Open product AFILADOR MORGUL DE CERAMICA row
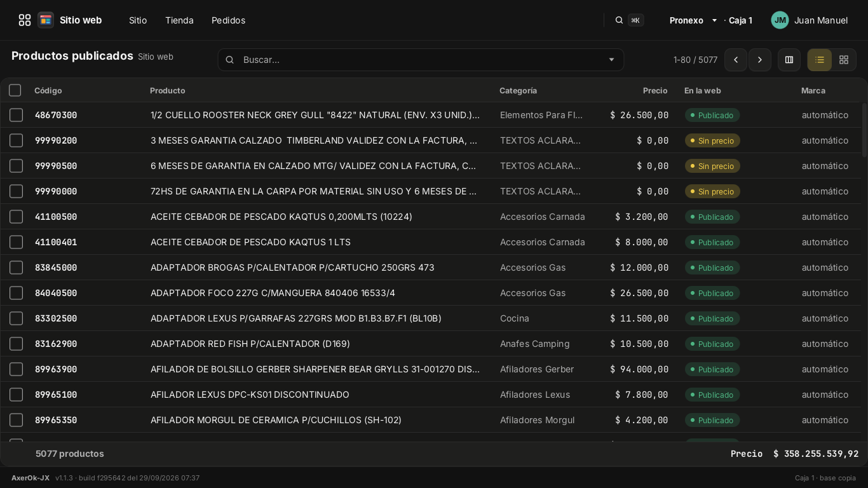 coord(276,420)
